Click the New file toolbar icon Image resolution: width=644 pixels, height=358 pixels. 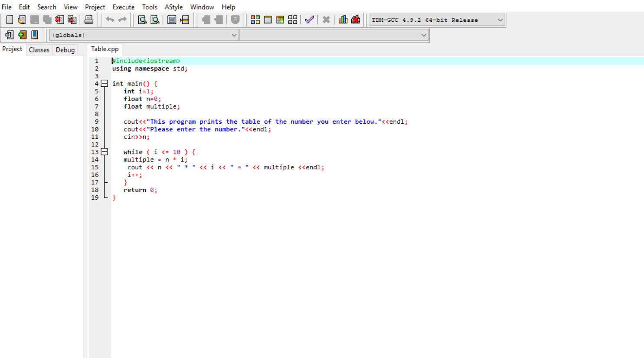click(x=10, y=20)
